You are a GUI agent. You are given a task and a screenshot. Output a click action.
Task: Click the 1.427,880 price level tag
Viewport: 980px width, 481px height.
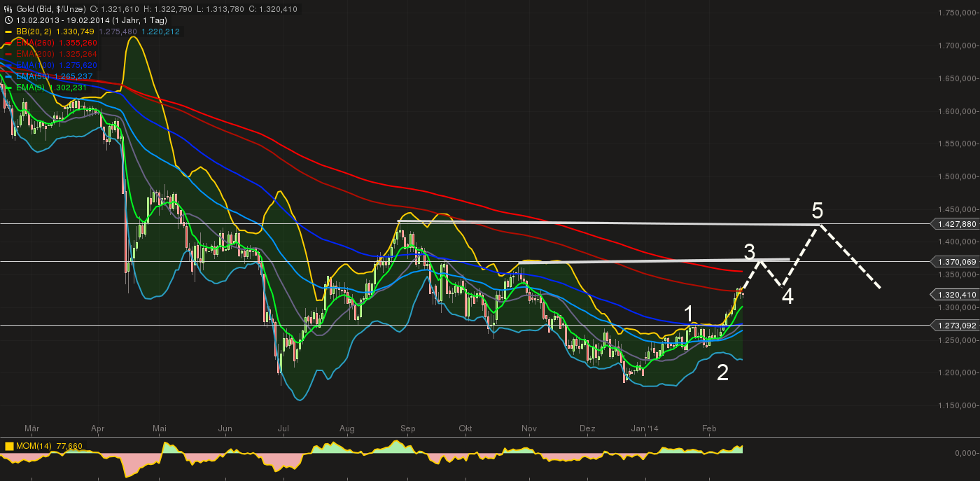pos(955,224)
